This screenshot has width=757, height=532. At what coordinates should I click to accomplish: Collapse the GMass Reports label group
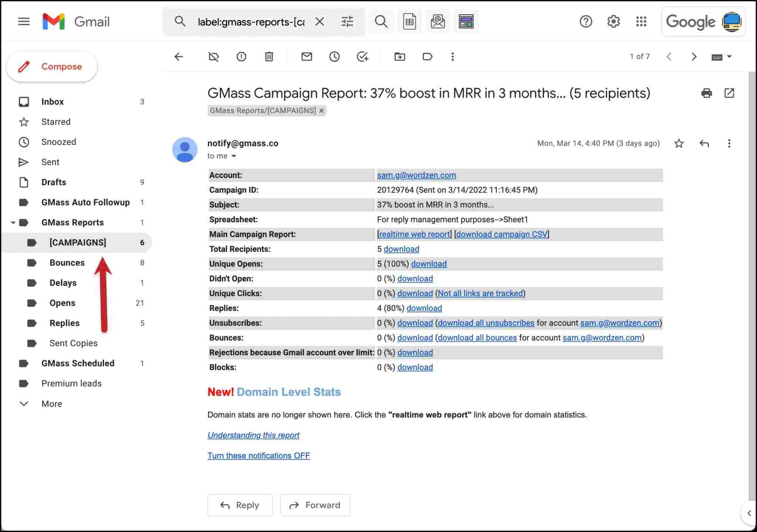tap(13, 222)
